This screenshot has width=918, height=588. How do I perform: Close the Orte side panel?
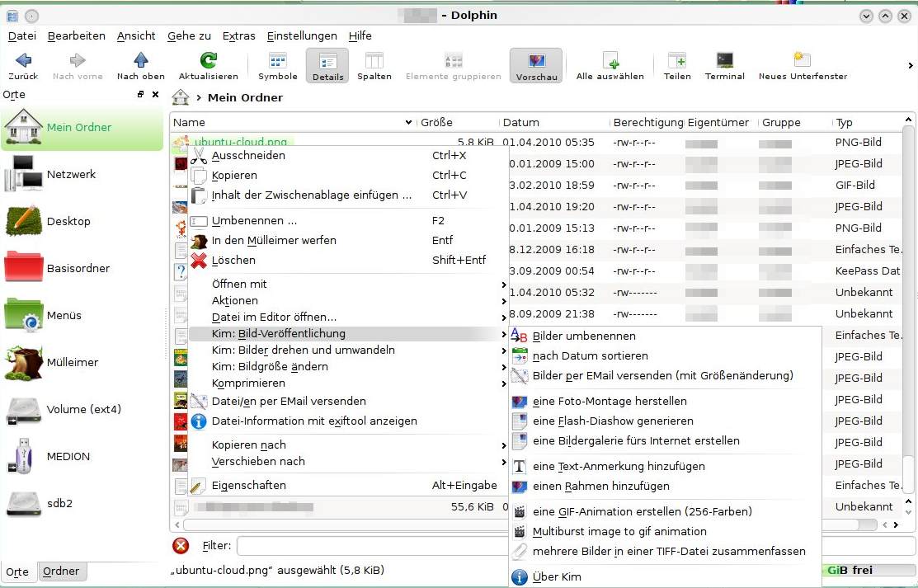tap(155, 94)
